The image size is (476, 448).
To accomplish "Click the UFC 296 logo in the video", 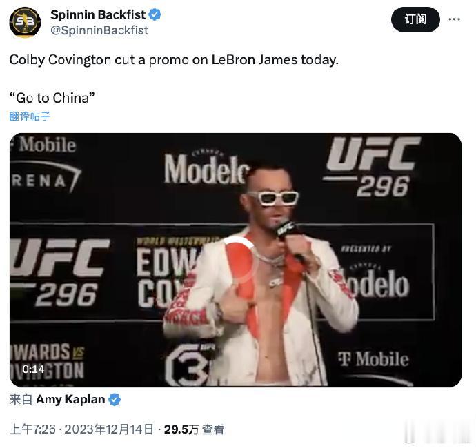I will point(373,167).
